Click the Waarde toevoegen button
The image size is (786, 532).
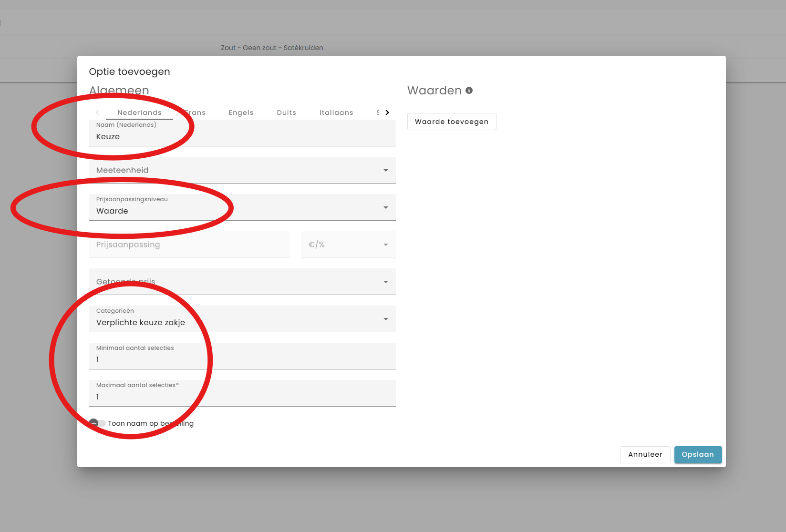tap(451, 122)
